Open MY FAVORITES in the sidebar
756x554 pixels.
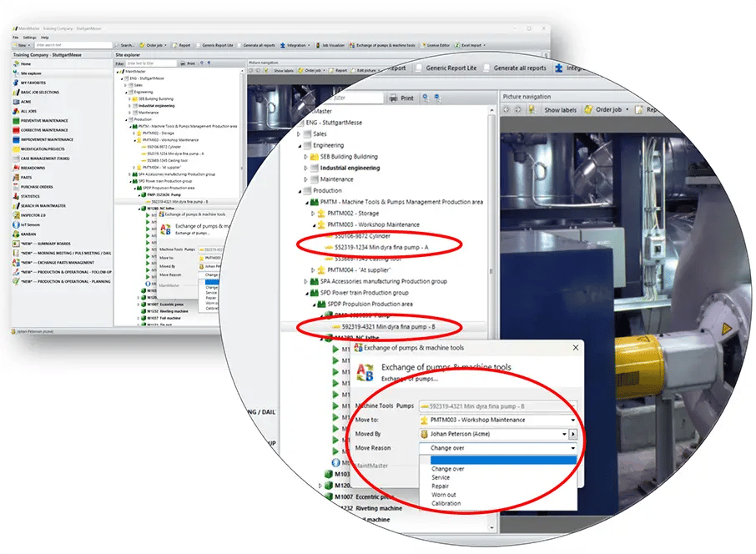33,83
